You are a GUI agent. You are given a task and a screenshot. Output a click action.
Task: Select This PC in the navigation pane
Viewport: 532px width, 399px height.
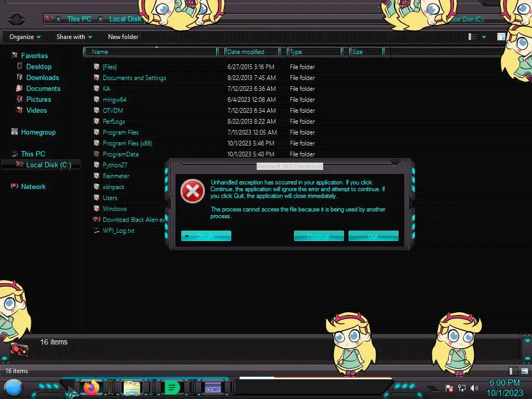pos(33,154)
